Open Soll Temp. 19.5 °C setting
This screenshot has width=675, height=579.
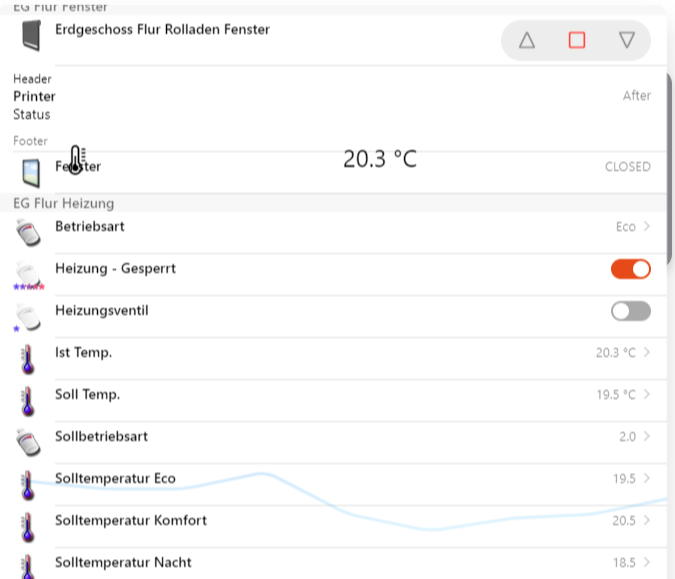[x=623, y=395]
